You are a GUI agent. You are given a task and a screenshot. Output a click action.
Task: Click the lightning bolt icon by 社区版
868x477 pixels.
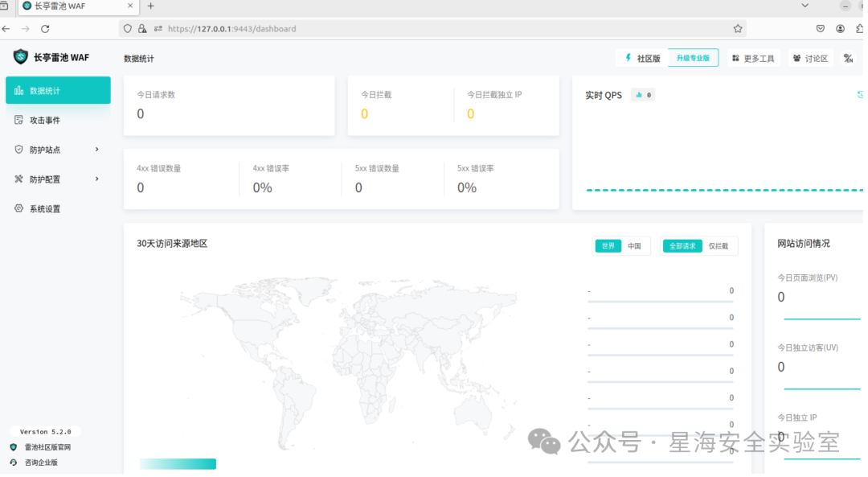(628, 58)
